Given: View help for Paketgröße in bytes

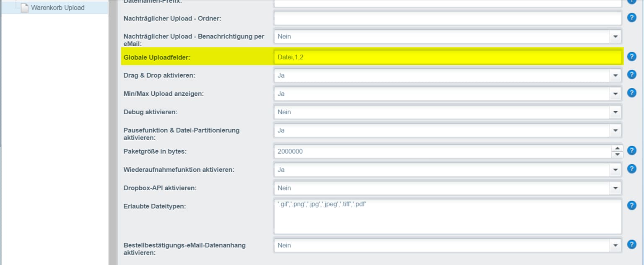Looking at the screenshot, I should tap(631, 150).
